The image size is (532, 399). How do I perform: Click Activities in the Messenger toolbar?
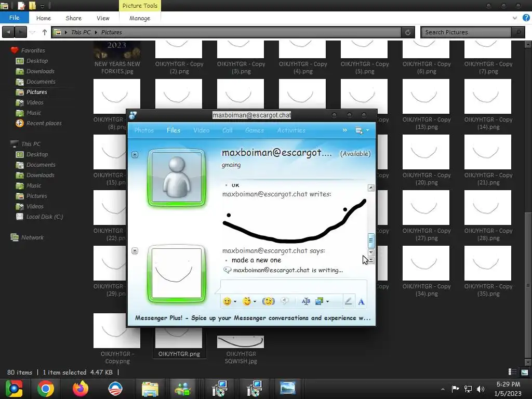[291, 130]
